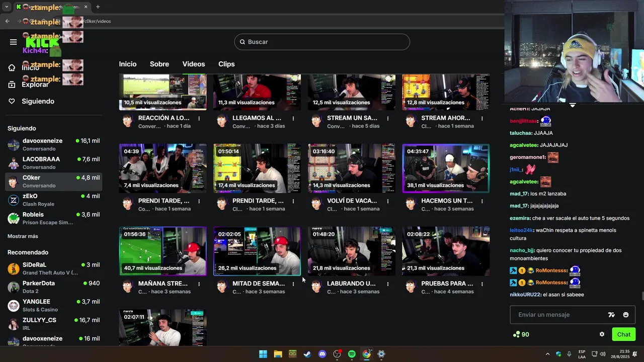Viewport: 644px width, 362px height.
Task: Click the browser back arrow
Action: pyautogui.click(x=7, y=21)
